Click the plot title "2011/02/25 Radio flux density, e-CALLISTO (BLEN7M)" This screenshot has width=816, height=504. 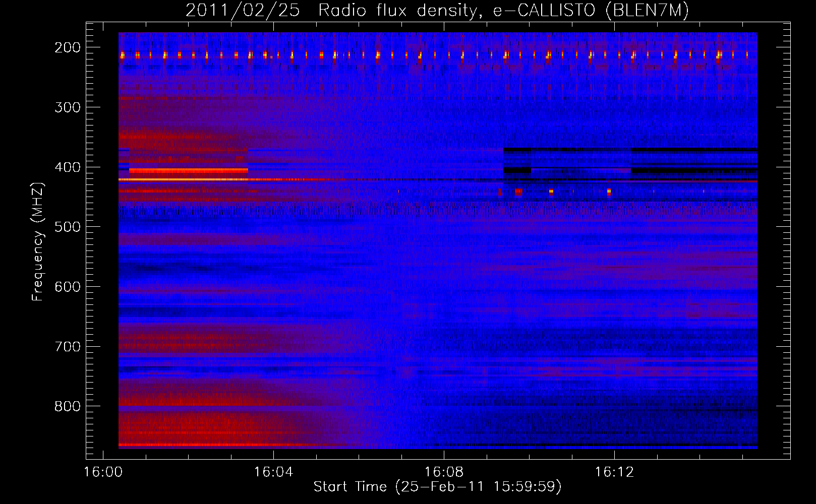(437, 10)
